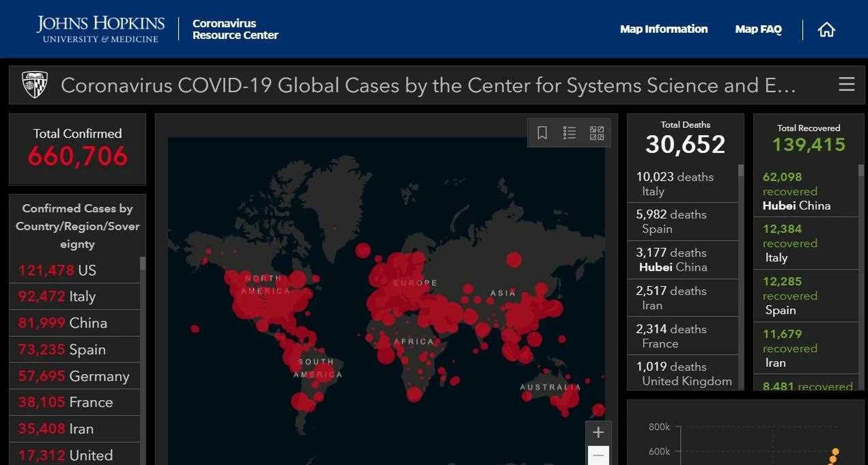Click the Total Confirmed 660,706 figure
This screenshot has width=868, height=465.
click(x=77, y=156)
